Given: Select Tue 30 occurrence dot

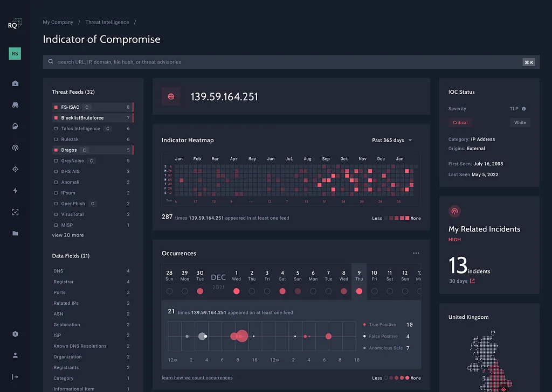Looking at the screenshot, I should tap(200, 291).
